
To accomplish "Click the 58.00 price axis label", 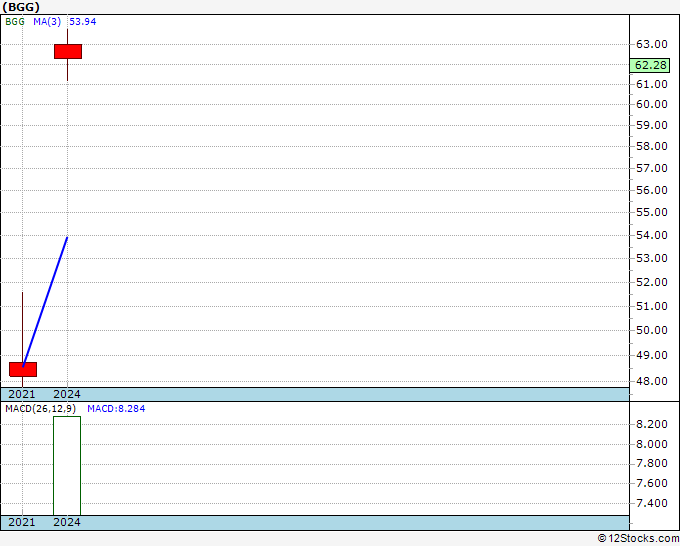I will tap(651, 146).
